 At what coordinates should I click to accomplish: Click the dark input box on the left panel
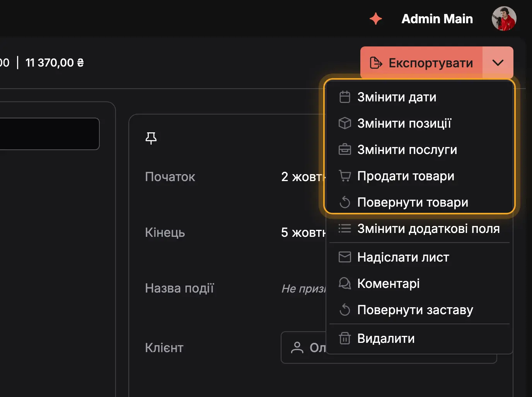(x=49, y=134)
